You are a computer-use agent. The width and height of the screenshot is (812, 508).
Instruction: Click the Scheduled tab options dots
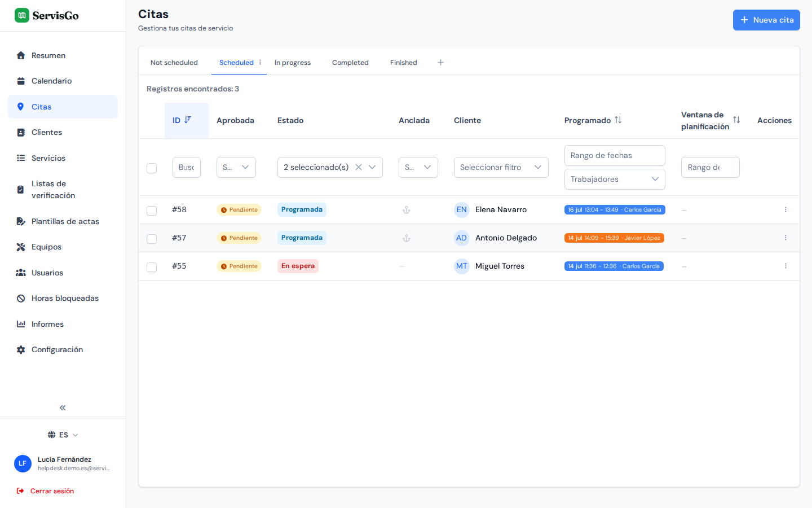click(x=260, y=63)
